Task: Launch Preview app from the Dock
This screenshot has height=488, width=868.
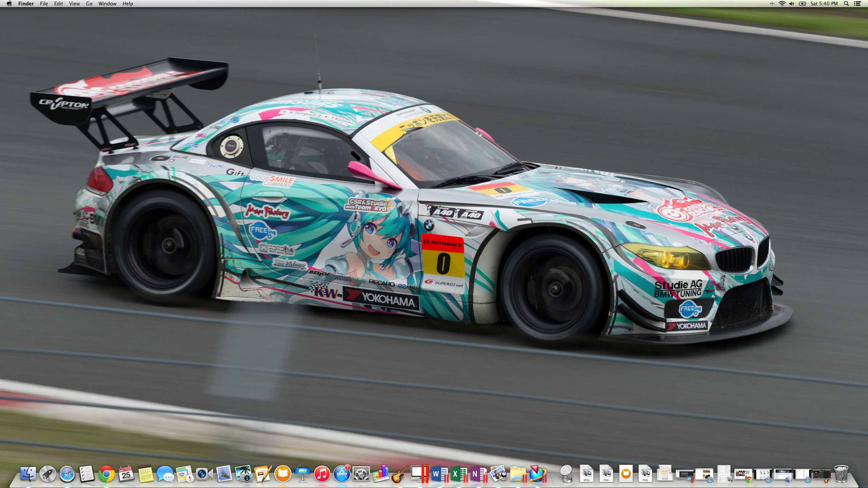Action: coord(498,474)
